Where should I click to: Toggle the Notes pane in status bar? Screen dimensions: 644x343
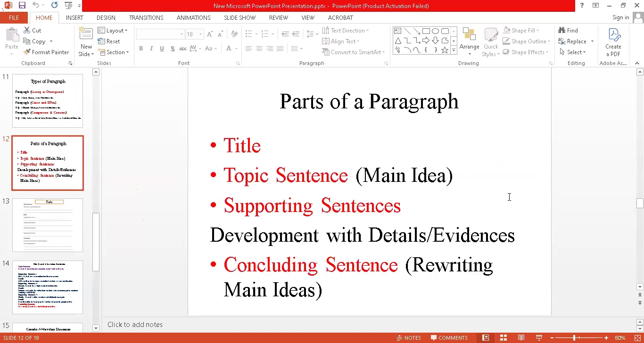pyautogui.click(x=409, y=338)
